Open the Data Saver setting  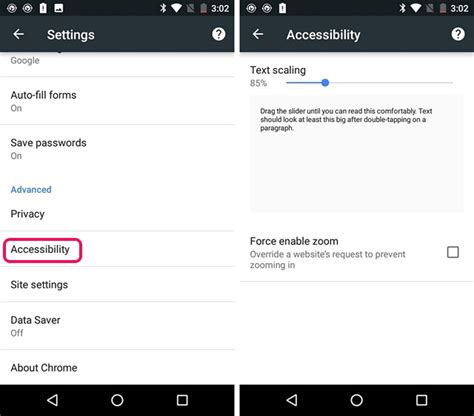point(117,326)
